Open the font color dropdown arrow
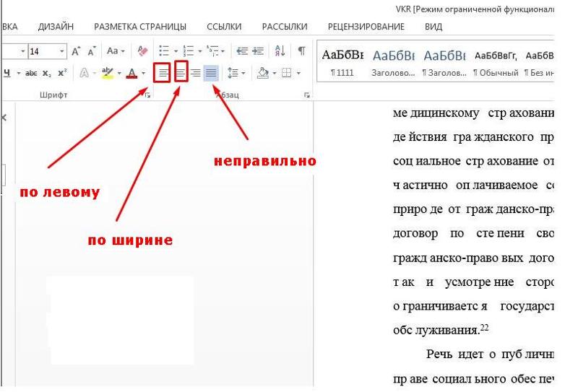The height and width of the screenshot is (392, 578). click(x=143, y=74)
